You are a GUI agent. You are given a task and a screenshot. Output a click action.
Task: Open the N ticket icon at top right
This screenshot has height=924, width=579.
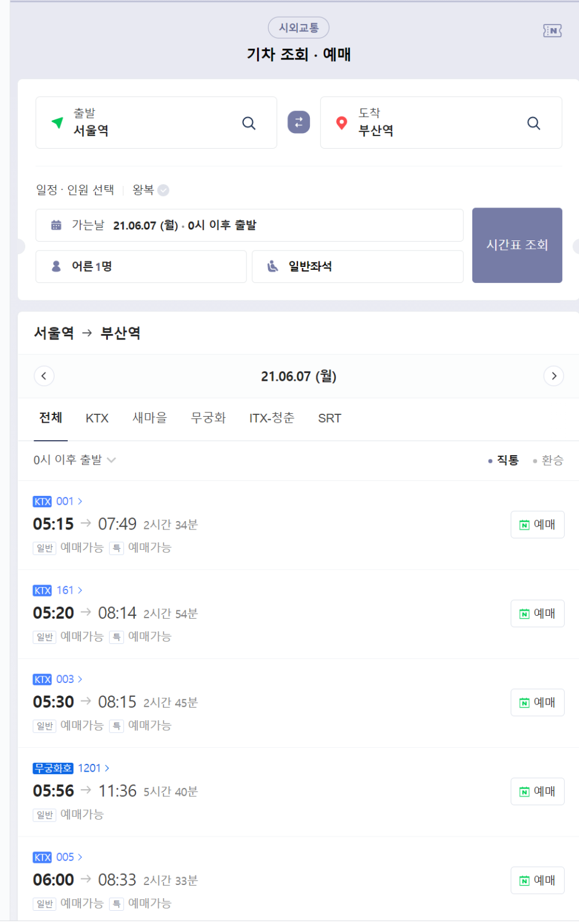coord(552,31)
